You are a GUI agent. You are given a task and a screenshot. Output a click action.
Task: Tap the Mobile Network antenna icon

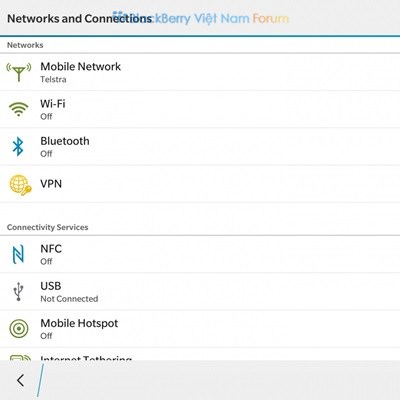pyautogui.click(x=19, y=72)
